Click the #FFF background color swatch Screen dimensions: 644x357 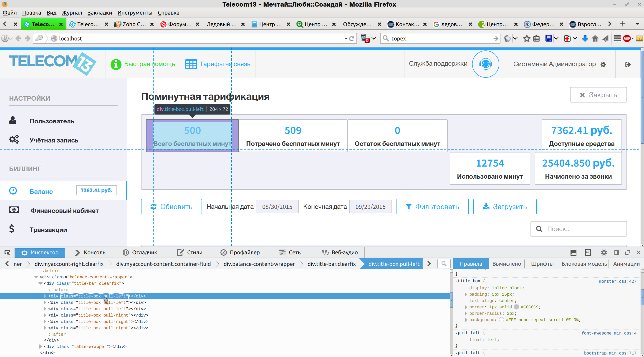click(x=501, y=320)
